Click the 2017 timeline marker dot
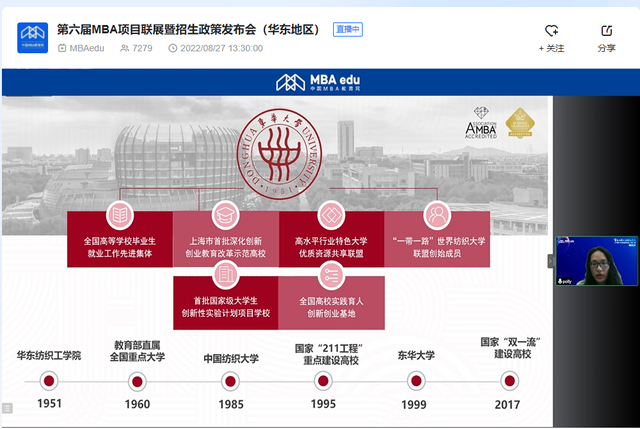 coord(509,381)
